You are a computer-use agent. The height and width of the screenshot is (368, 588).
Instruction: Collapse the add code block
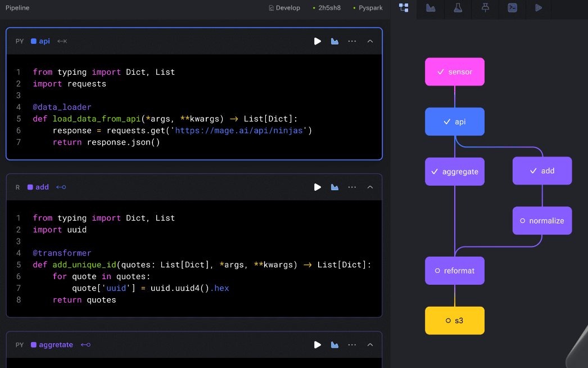pos(370,187)
